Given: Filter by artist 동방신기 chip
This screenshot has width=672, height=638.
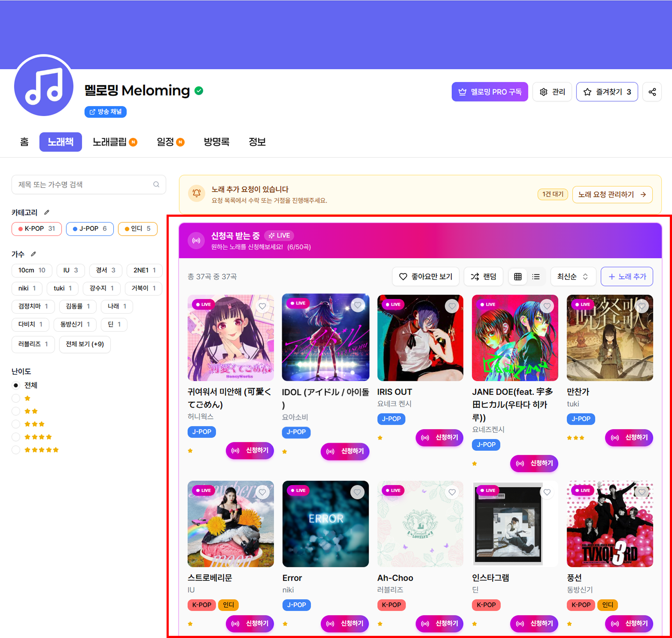Looking at the screenshot, I should click(75, 325).
